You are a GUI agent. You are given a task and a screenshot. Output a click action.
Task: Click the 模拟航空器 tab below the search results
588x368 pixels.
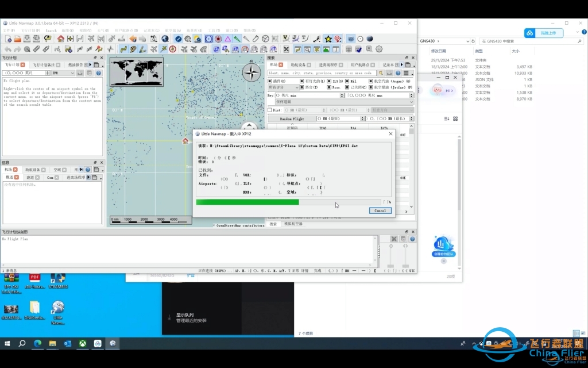coord(293,224)
